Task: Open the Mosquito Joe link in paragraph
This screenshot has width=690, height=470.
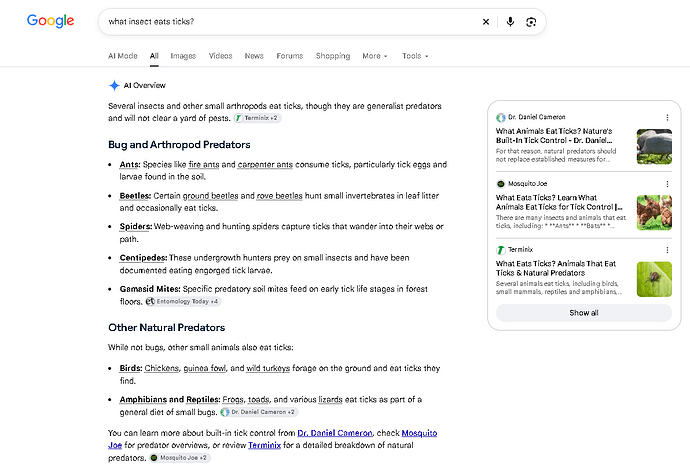Action: tap(419, 433)
